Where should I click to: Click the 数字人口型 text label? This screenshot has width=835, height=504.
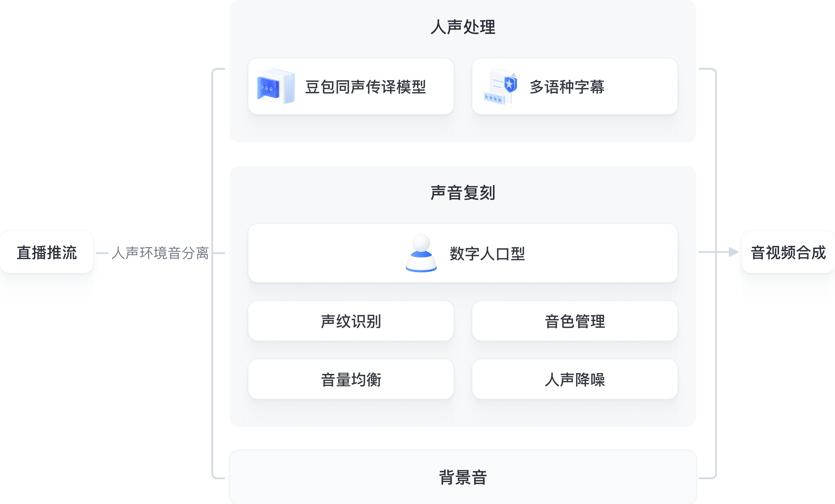[487, 253]
